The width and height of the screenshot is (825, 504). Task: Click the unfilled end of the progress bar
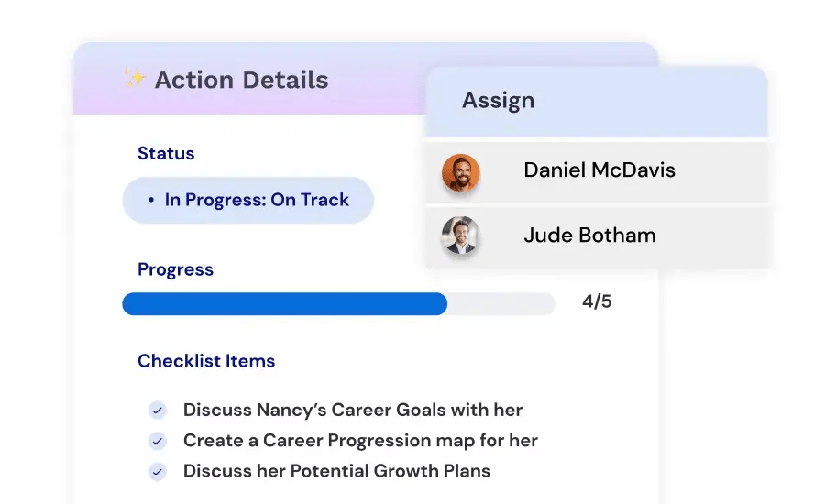[x=501, y=304]
